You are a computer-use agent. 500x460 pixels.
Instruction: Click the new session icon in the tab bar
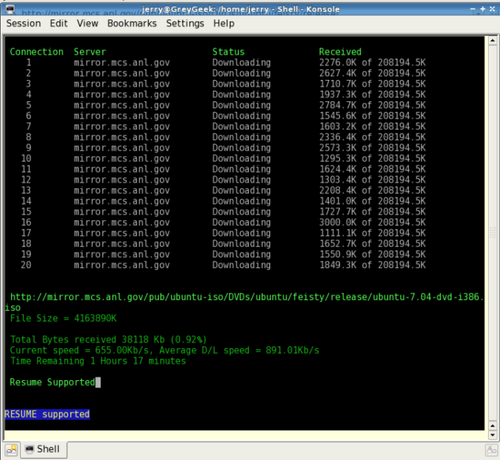(x=11, y=450)
